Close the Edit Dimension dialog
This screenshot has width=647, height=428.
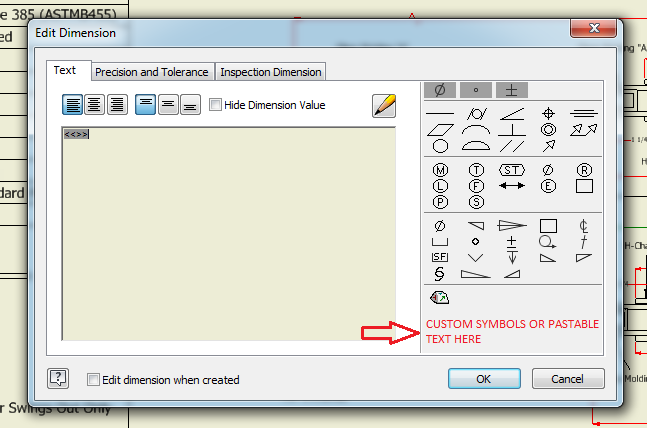pos(593,28)
